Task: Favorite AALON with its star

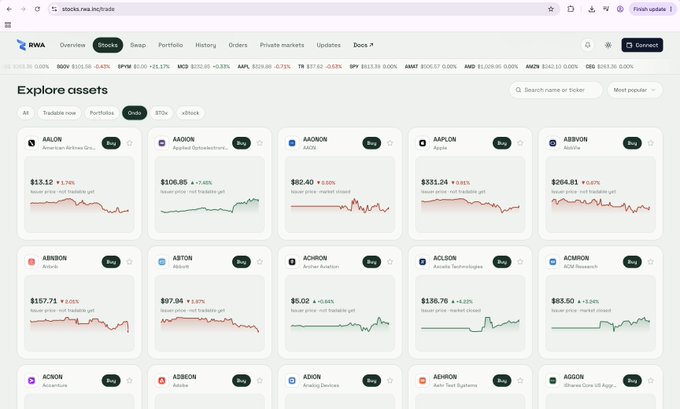Action: (x=130, y=143)
